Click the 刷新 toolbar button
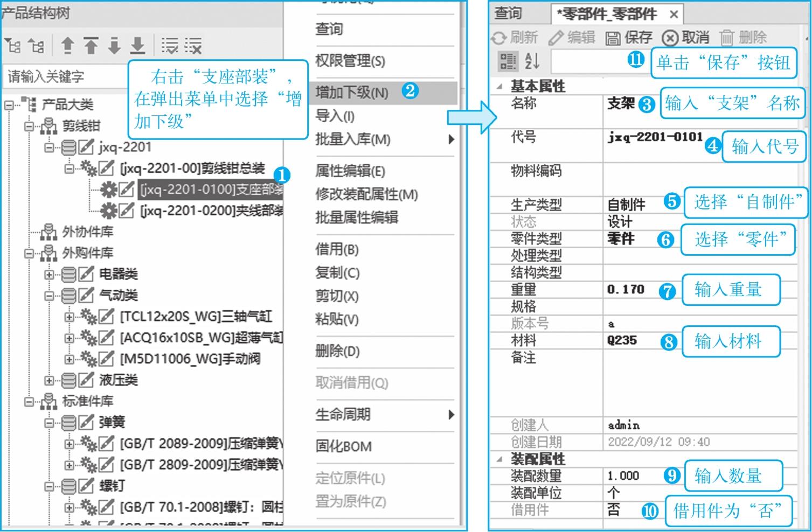The image size is (812, 532). click(x=515, y=37)
